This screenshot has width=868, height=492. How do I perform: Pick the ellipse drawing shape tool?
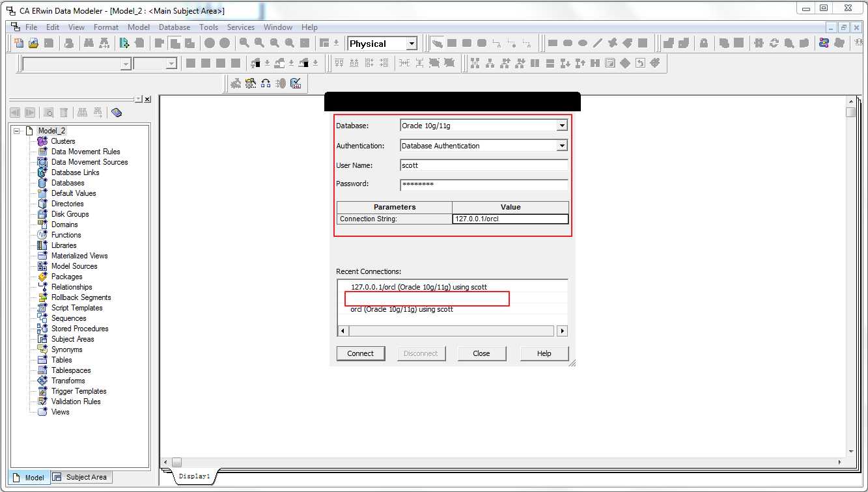583,44
